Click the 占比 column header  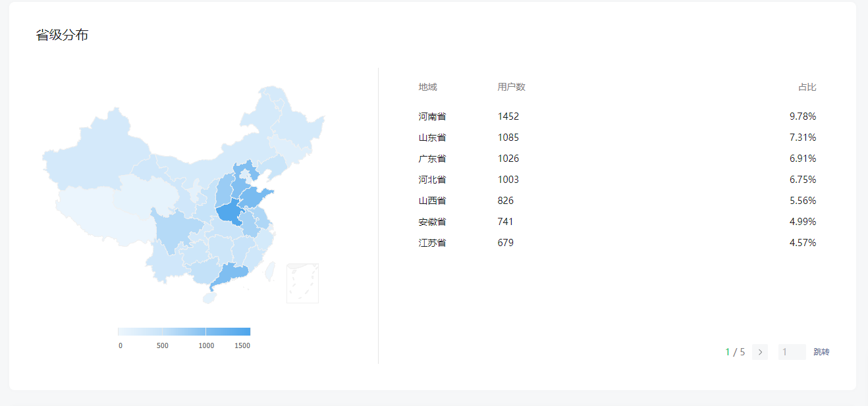click(x=807, y=87)
